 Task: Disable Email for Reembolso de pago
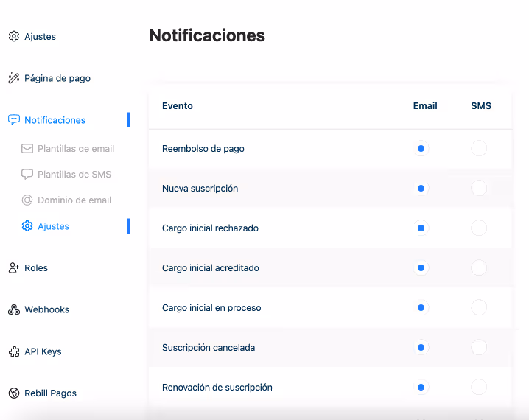point(421,148)
